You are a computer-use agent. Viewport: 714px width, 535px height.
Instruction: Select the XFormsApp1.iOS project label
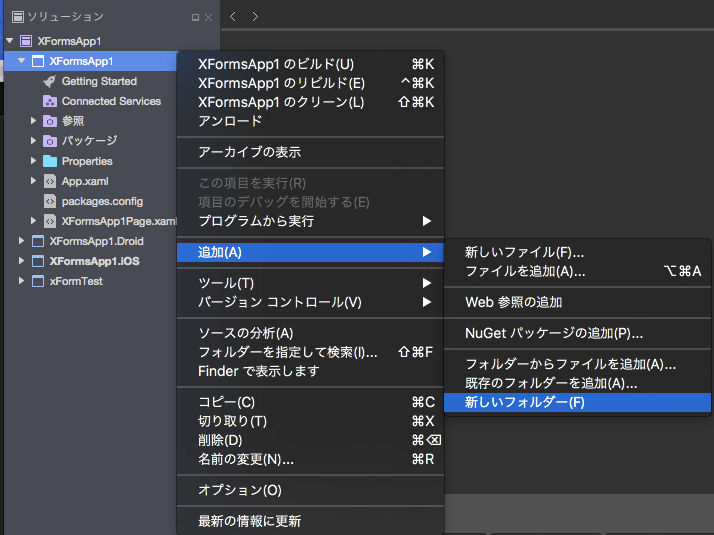[x=95, y=261]
